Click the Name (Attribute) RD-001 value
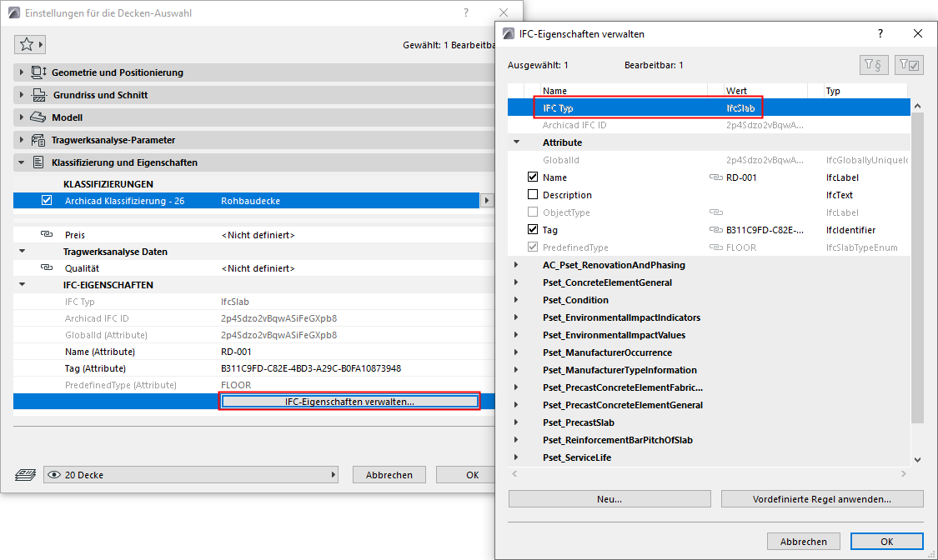This screenshot has width=938, height=560. coord(236,352)
